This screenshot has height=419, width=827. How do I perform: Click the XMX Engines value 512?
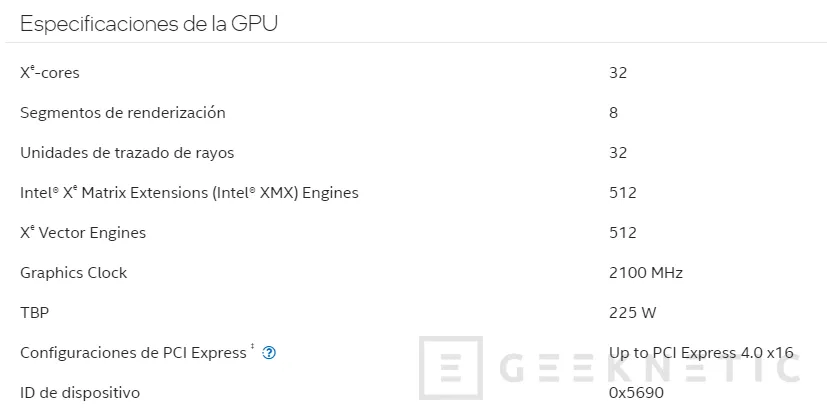pyautogui.click(x=623, y=193)
